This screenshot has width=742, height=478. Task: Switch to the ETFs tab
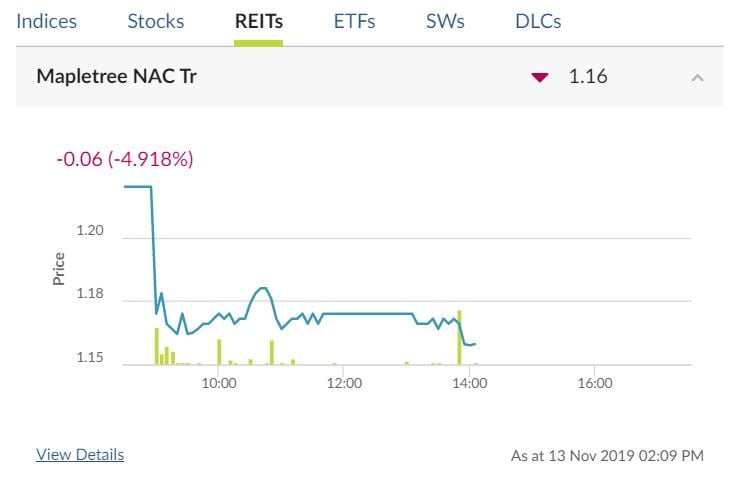pos(355,21)
